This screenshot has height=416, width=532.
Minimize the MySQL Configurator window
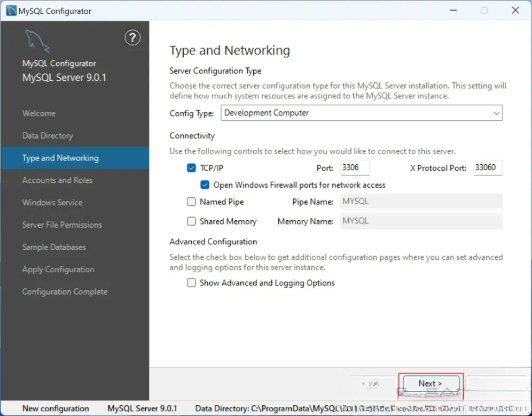tap(453, 11)
